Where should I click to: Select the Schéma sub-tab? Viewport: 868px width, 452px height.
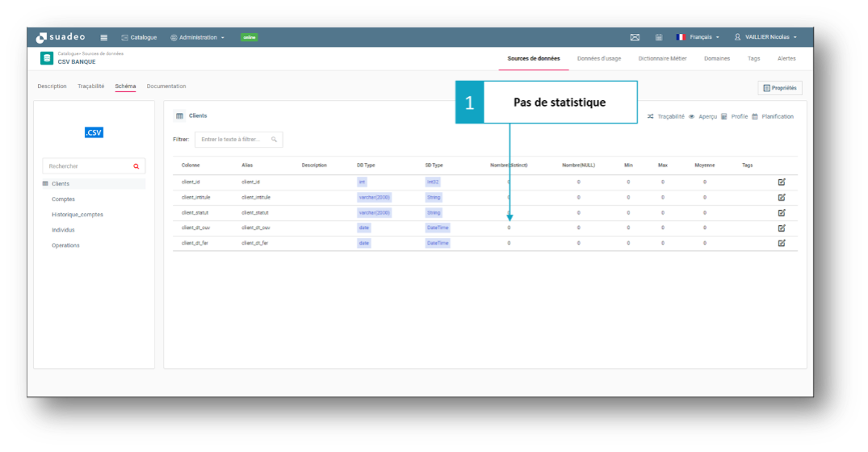(x=125, y=86)
